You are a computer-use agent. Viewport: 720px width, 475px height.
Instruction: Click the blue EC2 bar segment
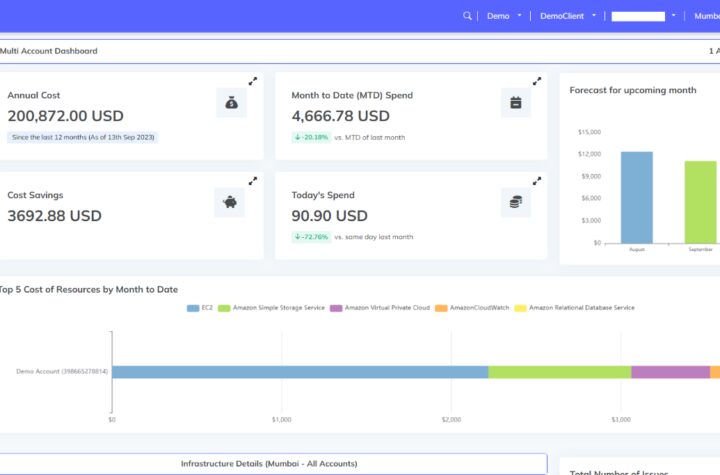point(300,372)
